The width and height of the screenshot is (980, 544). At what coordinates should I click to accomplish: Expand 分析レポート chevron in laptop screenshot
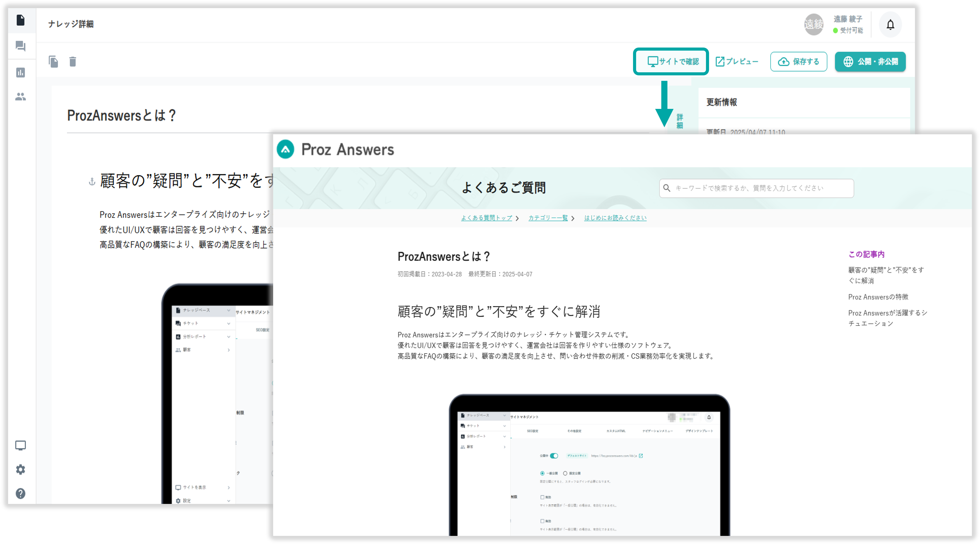pyautogui.click(x=504, y=436)
